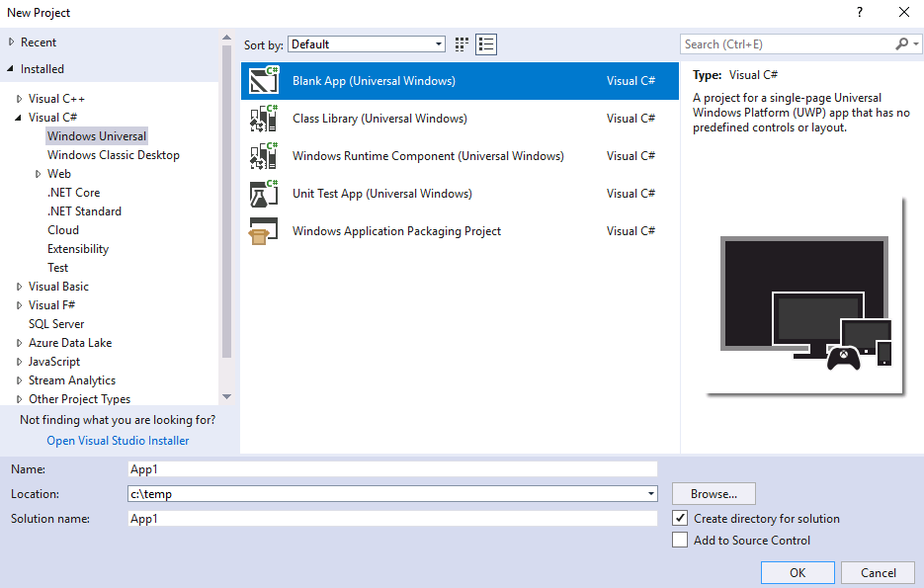Enable Add to Source Control checkbox
The height and width of the screenshot is (588, 924).
click(680, 541)
